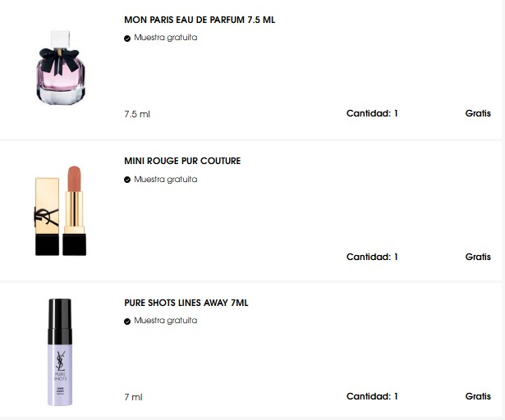This screenshot has height=420, width=505.
Task: Click Cantidad: 1 for Mini Rouge Pur Couture
Action: 372,257
